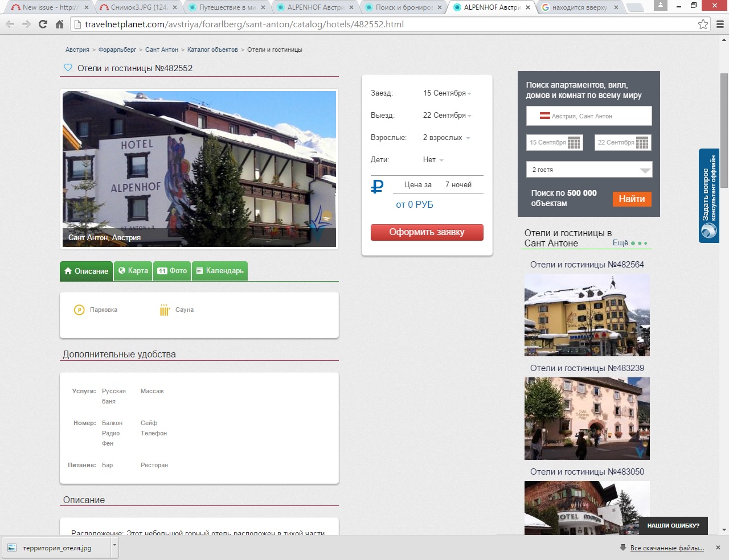Click the browser reload page icon
Screen dimensions: 729x560
(x=43, y=24)
